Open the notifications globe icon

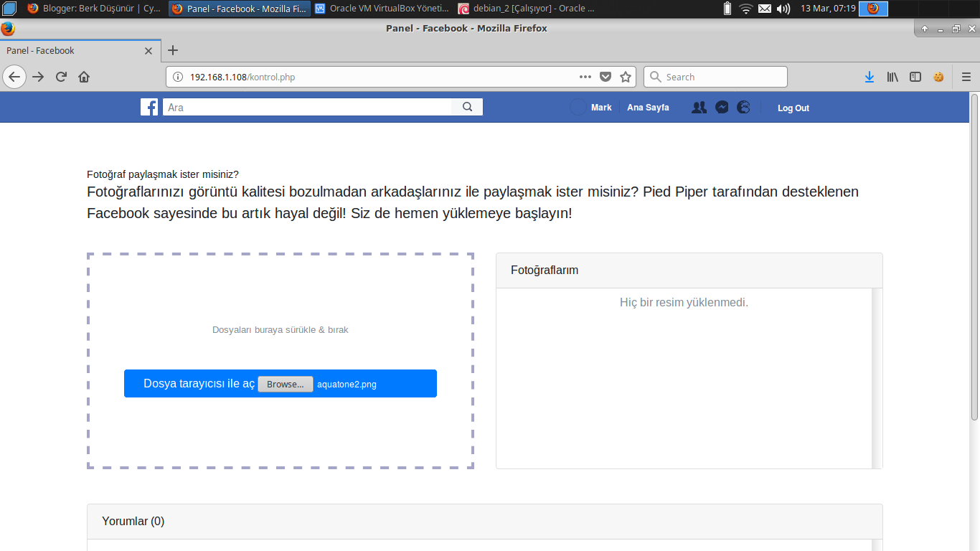click(x=744, y=107)
